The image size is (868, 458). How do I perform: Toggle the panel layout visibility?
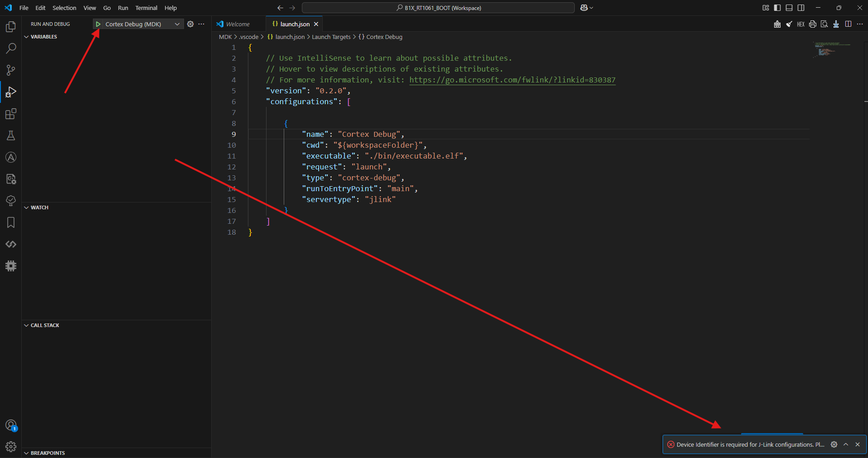[x=789, y=8]
